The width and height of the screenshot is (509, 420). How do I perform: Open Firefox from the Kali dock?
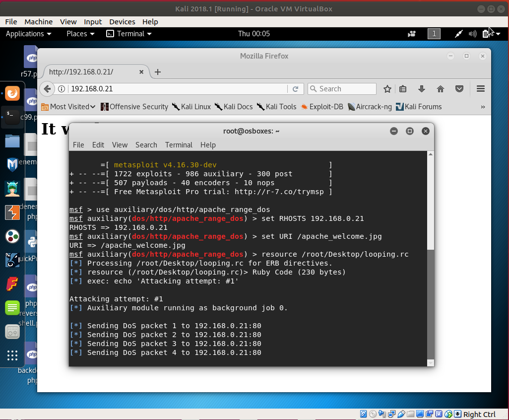point(12,93)
